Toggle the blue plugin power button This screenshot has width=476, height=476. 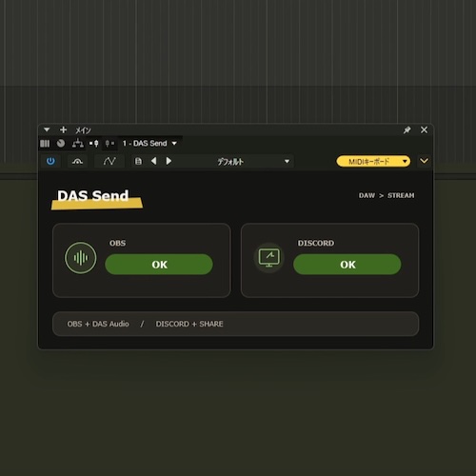(x=50, y=161)
